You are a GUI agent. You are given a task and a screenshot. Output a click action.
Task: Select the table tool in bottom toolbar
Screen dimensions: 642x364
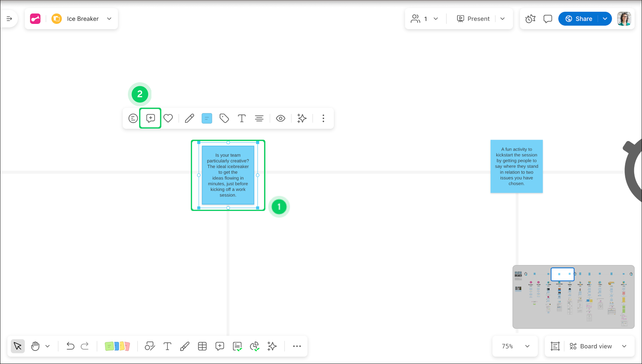pyautogui.click(x=202, y=346)
